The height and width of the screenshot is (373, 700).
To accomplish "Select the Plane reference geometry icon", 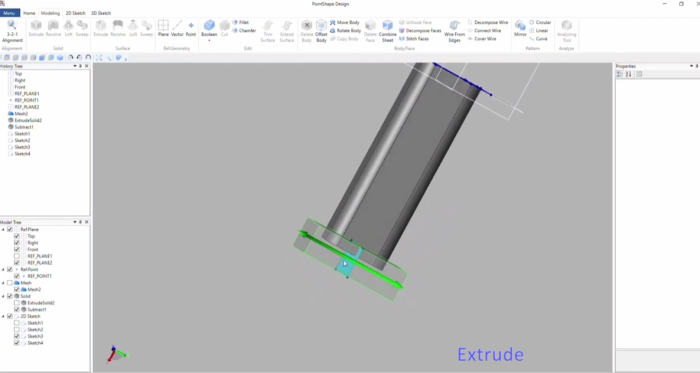I will pos(163,28).
